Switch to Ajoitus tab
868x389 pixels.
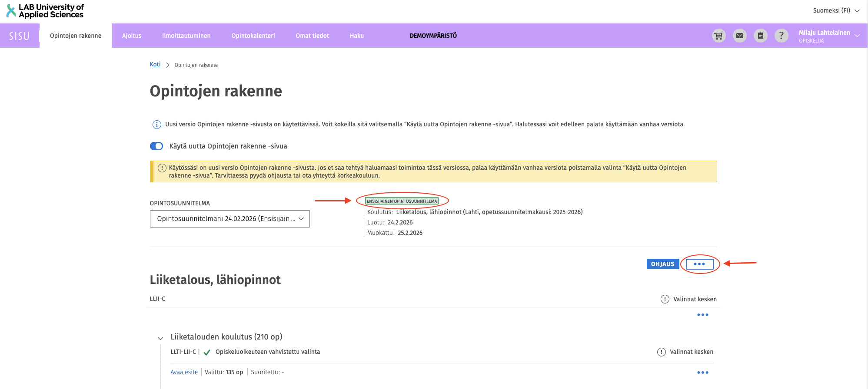(132, 36)
